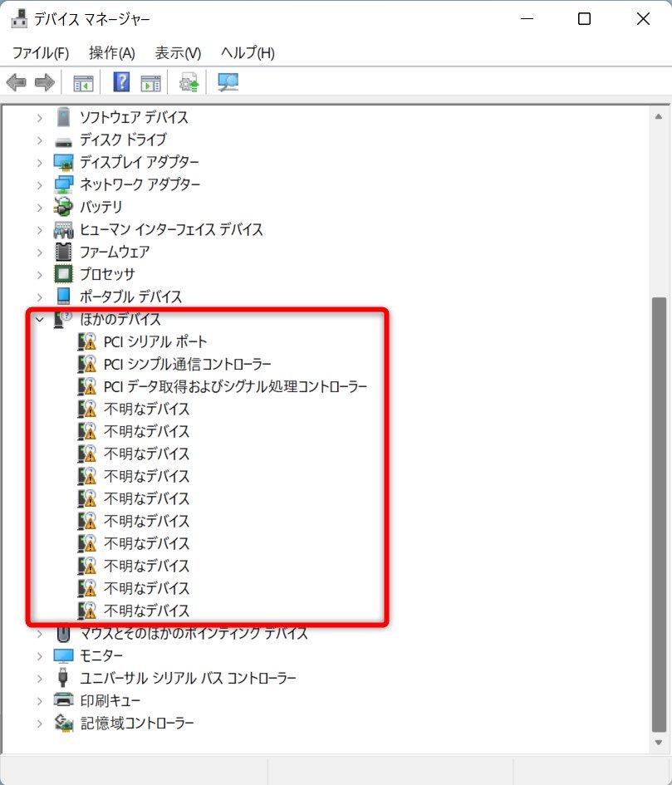672x785 pixels.
Task: Select the ユニバーサル シリアル バス コントローラー icon
Action: (x=62, y=677)
